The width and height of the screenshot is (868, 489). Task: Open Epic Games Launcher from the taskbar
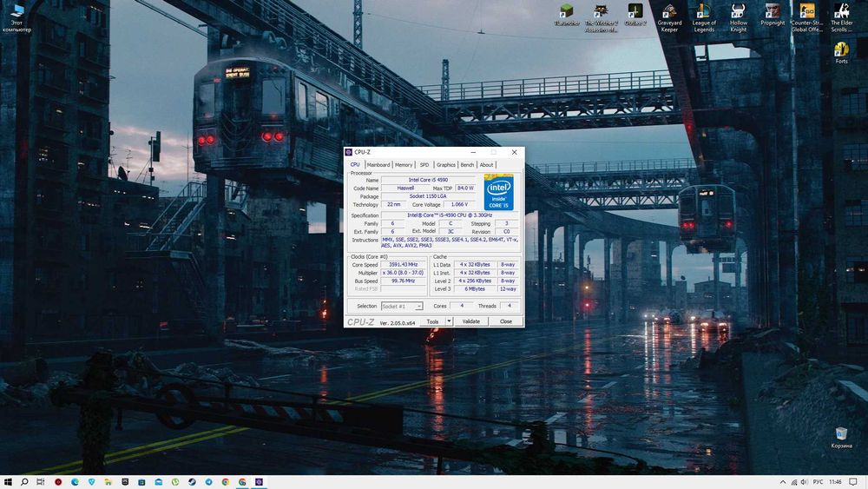125,482
